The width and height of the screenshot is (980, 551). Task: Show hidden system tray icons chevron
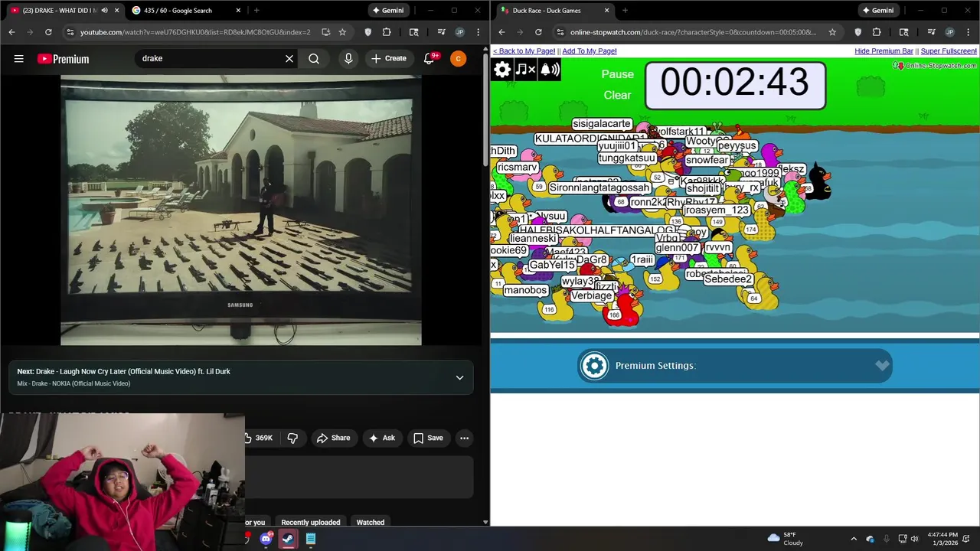tap(854, 539)
